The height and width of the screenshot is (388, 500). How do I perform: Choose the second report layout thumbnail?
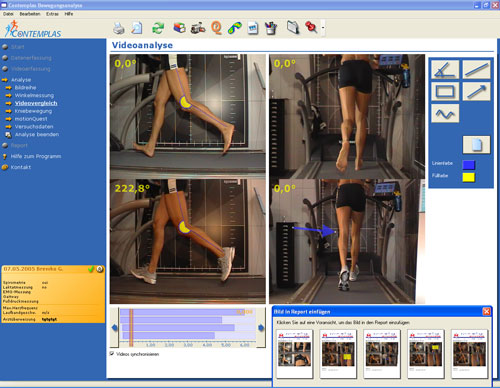point(338,354)
